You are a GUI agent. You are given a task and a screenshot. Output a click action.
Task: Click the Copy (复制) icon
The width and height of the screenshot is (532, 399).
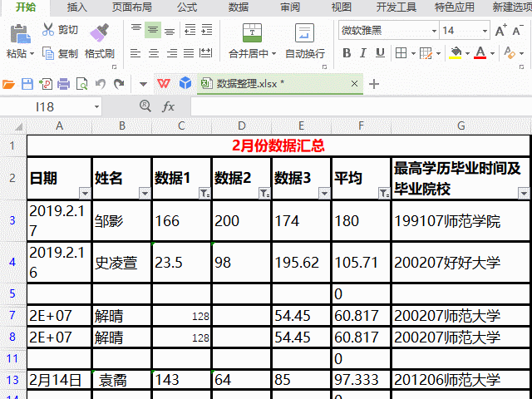pyautogui.click(x=48, y=53)
